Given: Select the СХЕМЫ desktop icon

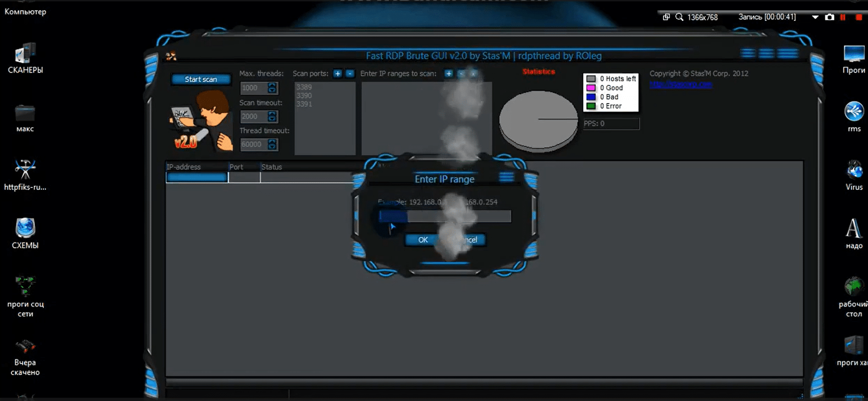Looking at the screenshot, I should coord(25,233).
